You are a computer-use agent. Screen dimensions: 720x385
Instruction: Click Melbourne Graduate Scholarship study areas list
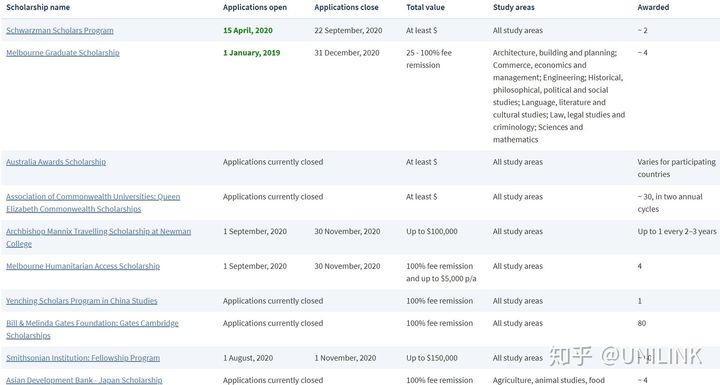click(559, 96)
